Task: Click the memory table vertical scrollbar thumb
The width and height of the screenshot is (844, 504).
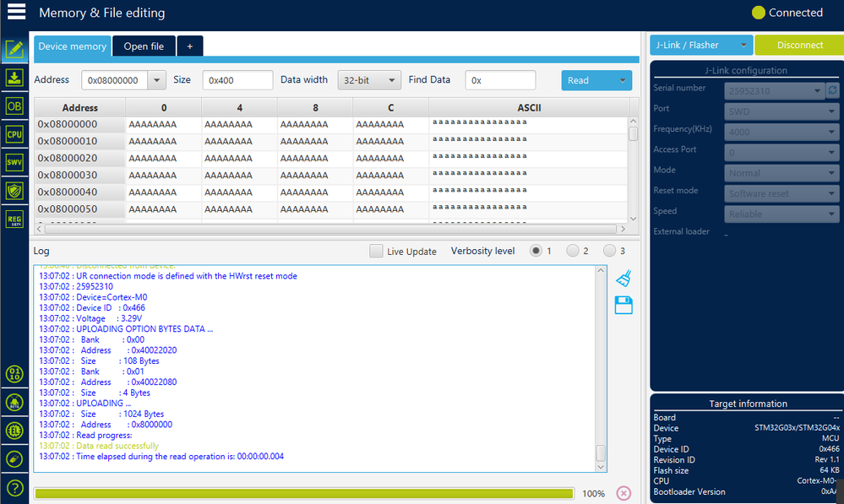Action: (633, 133)
